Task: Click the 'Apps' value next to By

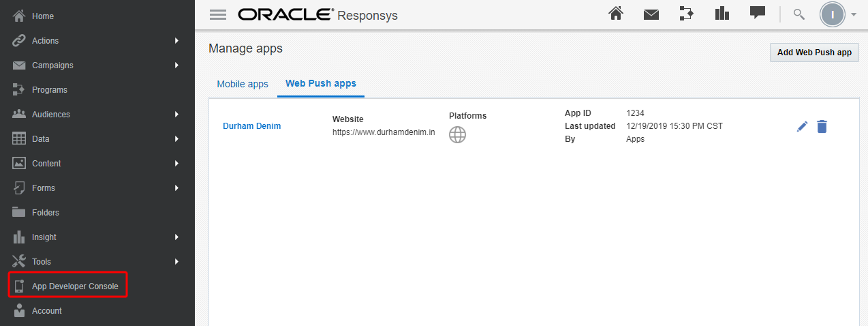Action: click(x=635, y=139)
